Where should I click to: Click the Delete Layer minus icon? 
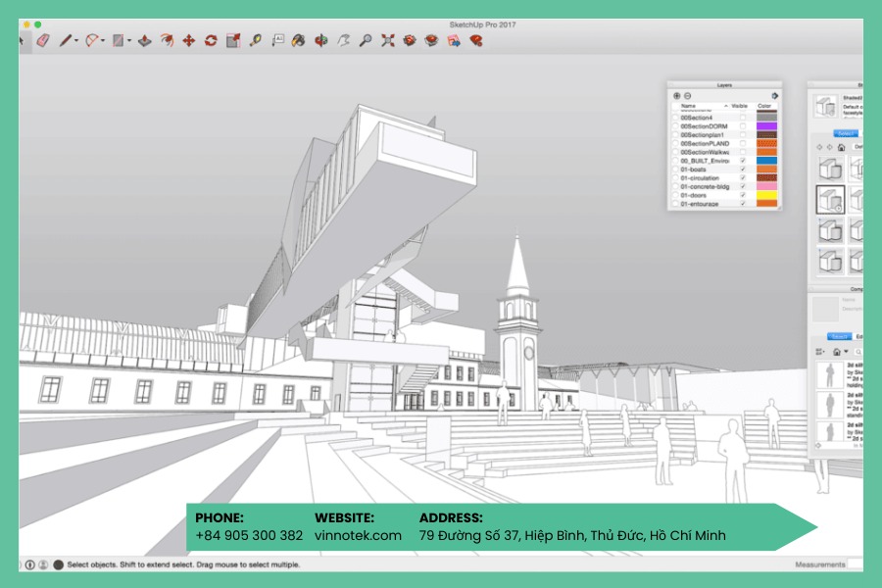coord(687,96)
